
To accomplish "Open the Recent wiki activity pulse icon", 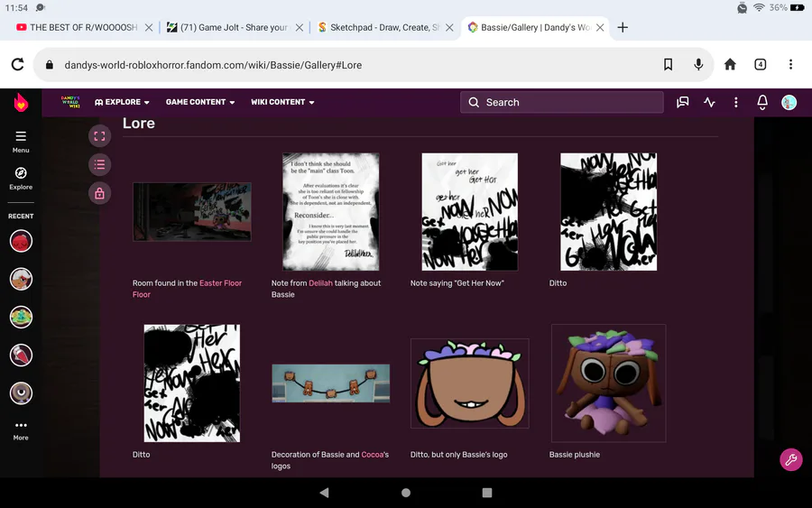I will click(709, 102).
